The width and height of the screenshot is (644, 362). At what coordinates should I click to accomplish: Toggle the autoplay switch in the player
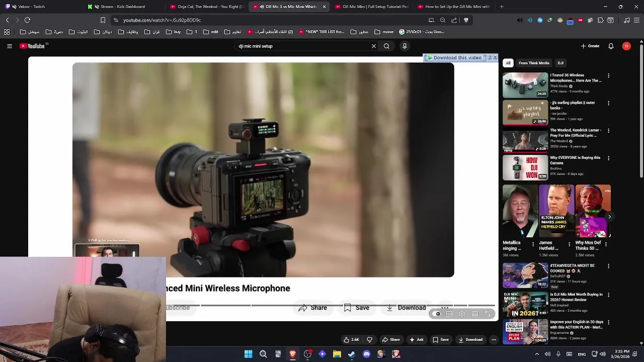click(437, 314)
